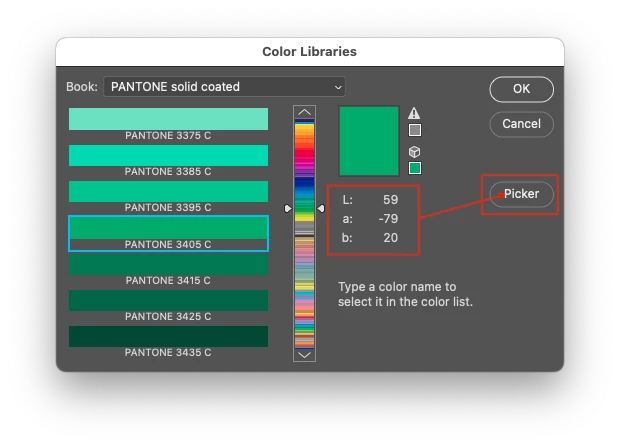Click the b value 20

click(x=390, y=238)
